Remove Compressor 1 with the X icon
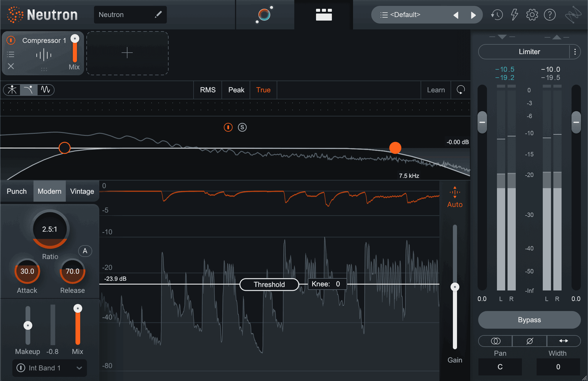This screenshot has height=381, width=588. [x=11, y=66]
